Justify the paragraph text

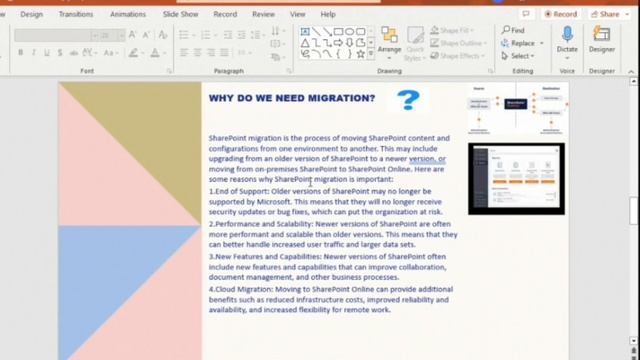tap(224, 53)
